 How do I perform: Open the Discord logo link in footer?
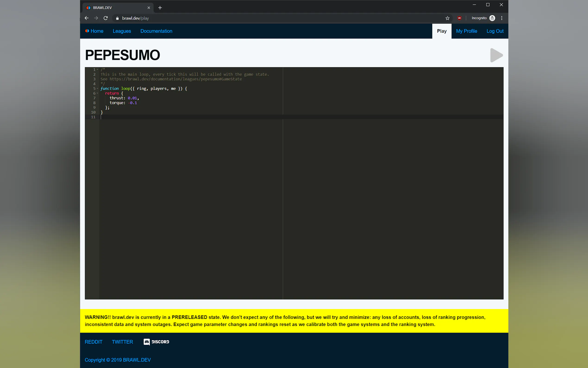point(156,342)
